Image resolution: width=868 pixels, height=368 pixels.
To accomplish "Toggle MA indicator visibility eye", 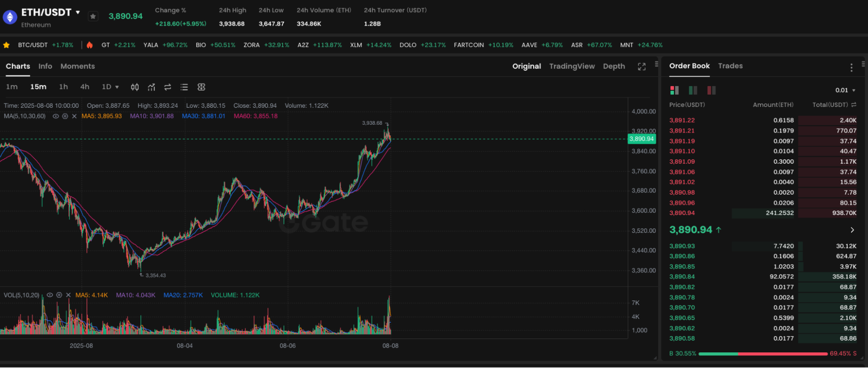I will pyautogui.click(x=56, y=116).
